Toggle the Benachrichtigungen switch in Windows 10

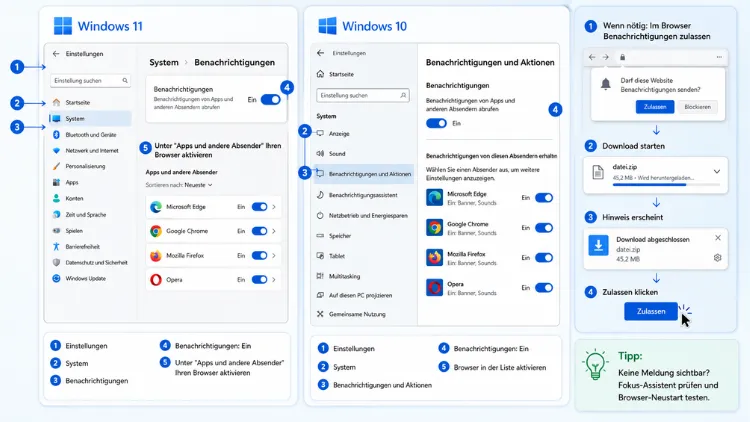(x=436, y=123)
